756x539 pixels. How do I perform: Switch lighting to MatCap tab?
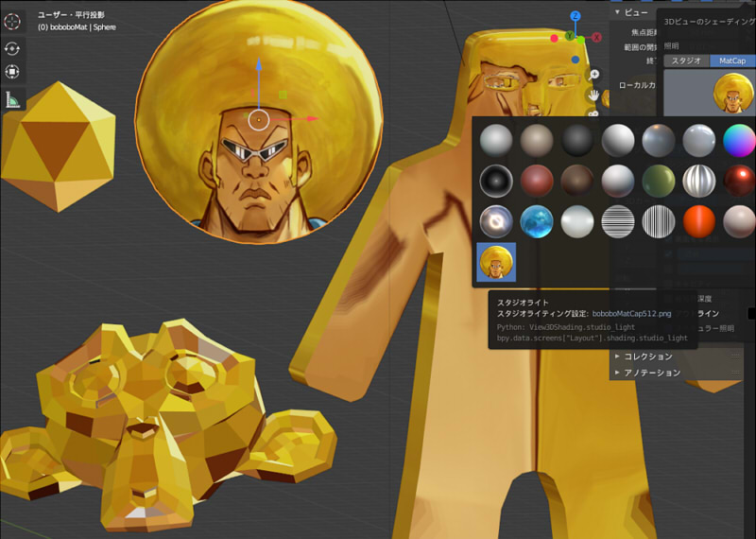tap(732, 61)
